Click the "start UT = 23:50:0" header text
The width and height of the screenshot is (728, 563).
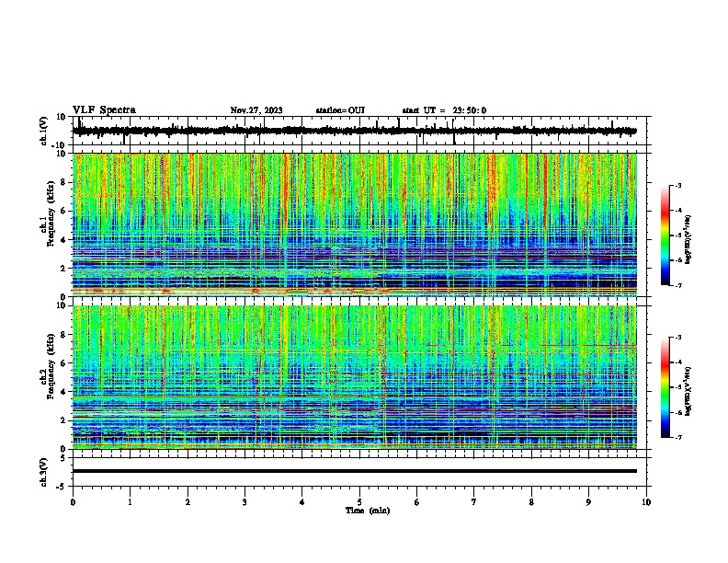(x=444, y=110)
